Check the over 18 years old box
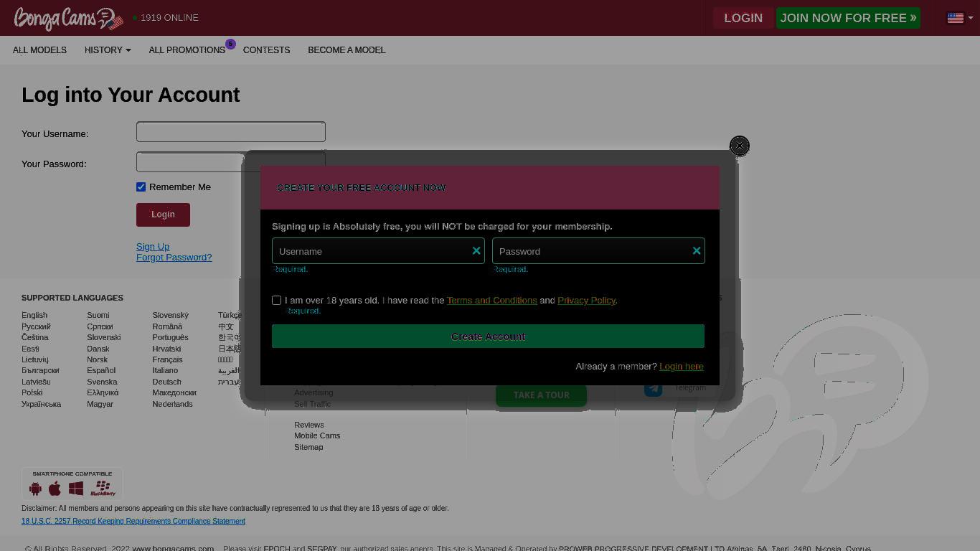 point(276,300)
